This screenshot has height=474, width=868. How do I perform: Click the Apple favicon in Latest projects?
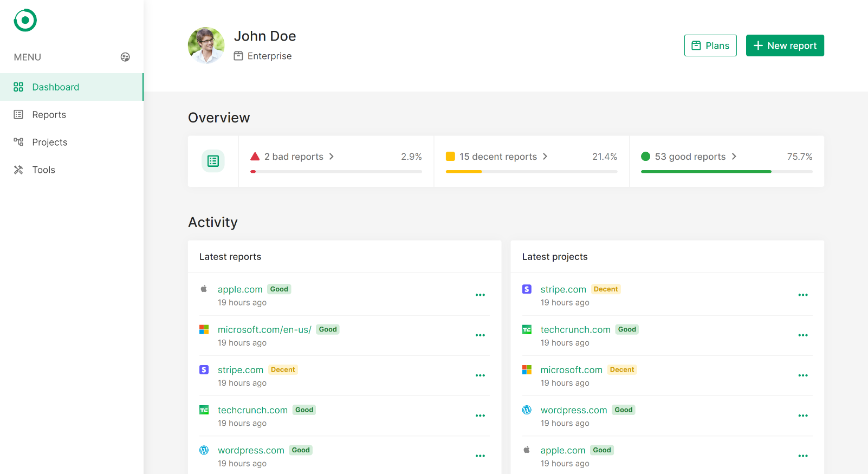click(527, 450)
